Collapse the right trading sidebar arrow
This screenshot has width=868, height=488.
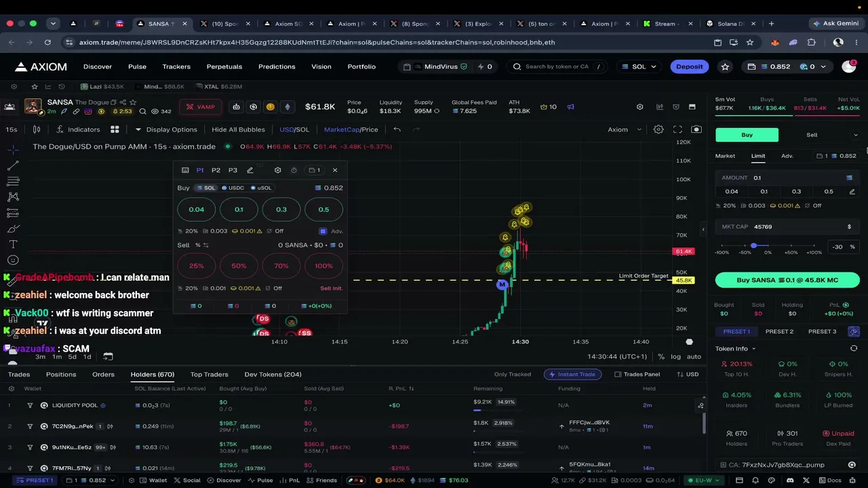pyautogui.click(x=703, y=230)
